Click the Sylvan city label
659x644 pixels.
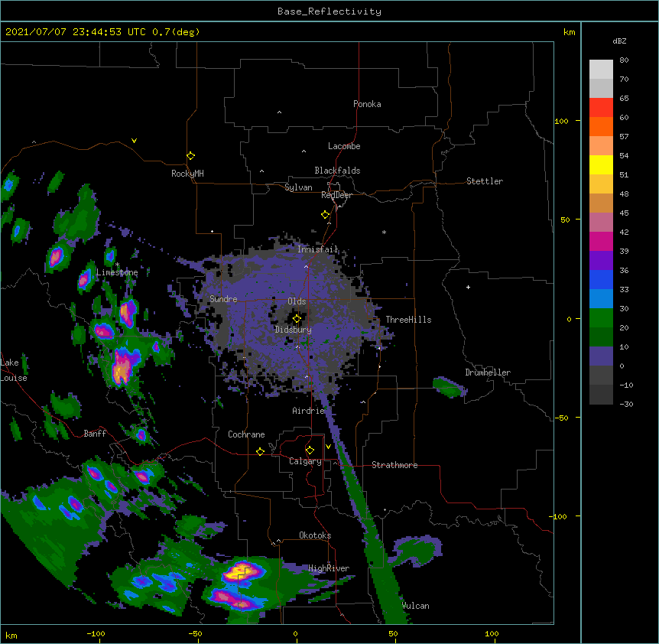click(x=298, y=187)
